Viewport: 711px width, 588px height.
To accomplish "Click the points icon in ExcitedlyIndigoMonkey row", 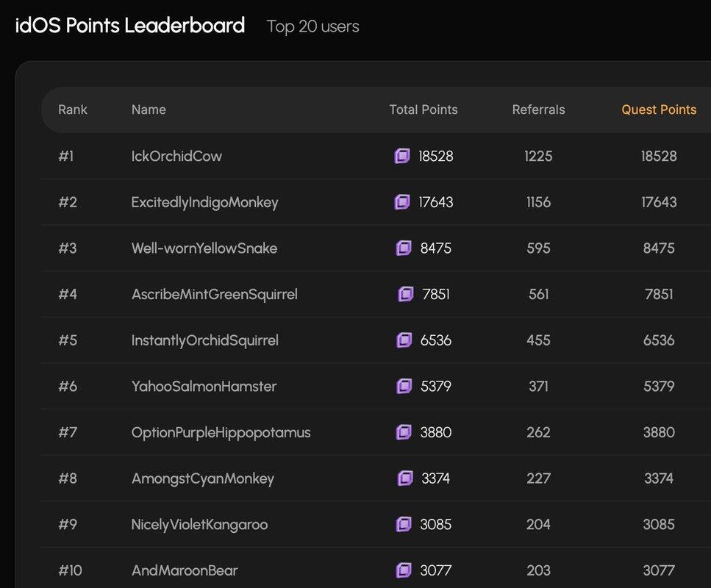I will pos(401,202).
